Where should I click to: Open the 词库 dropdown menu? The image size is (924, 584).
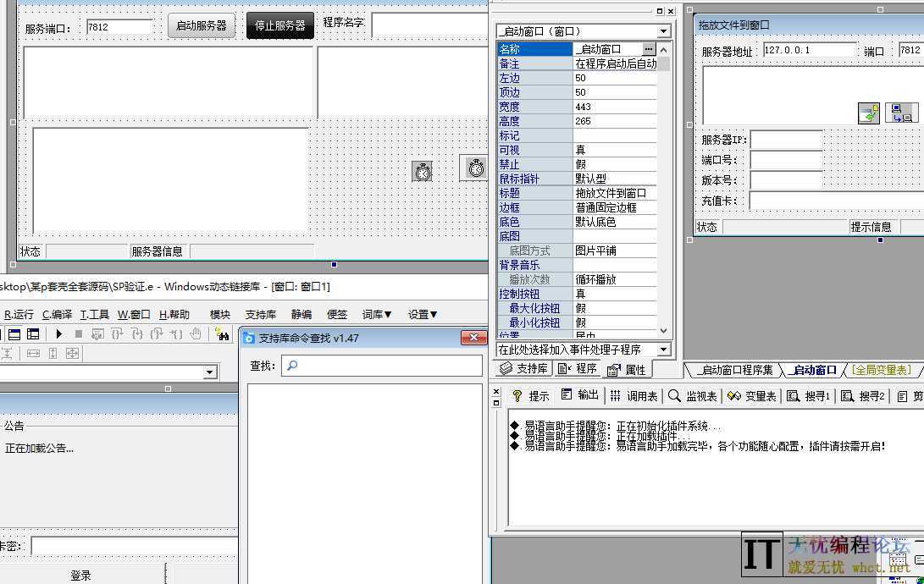click(x=377, y=314)
